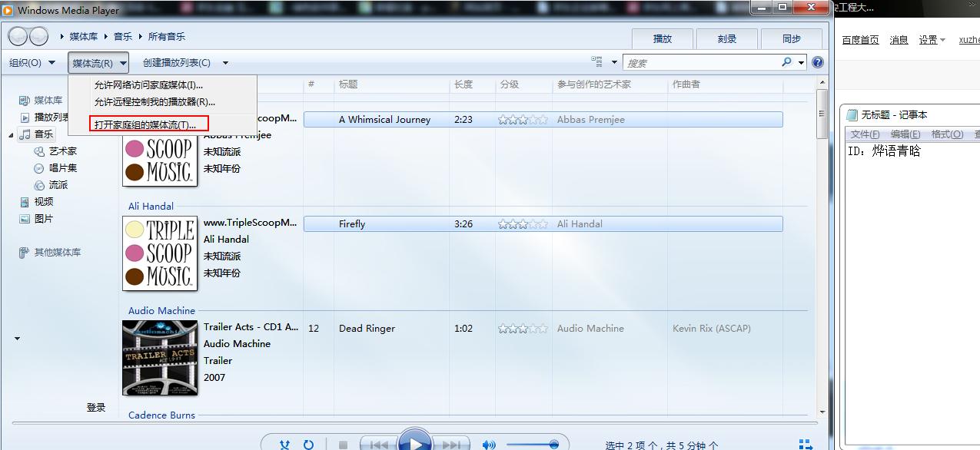Select the Dead Ringer track row
Image resolution: width=980 pixels, height=450 pixels.
coord(543,329)
